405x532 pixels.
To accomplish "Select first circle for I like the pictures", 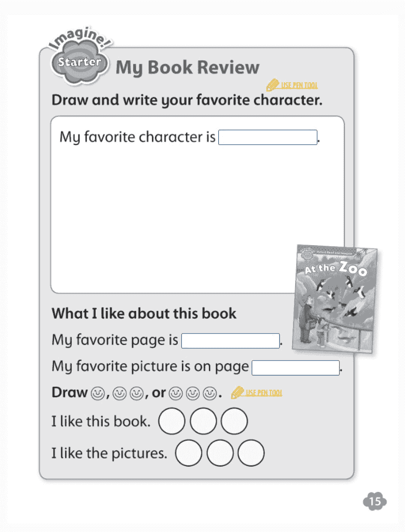I will (x=189, y=453).
